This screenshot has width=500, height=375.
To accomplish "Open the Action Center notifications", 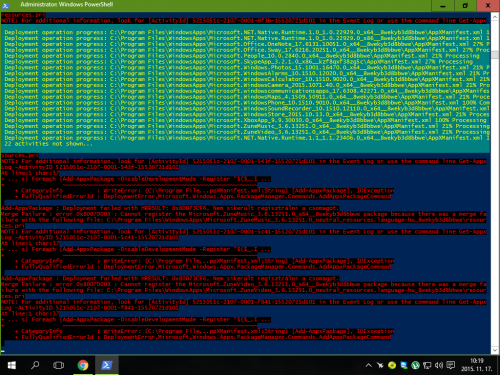I will click(x=451, y=365).
